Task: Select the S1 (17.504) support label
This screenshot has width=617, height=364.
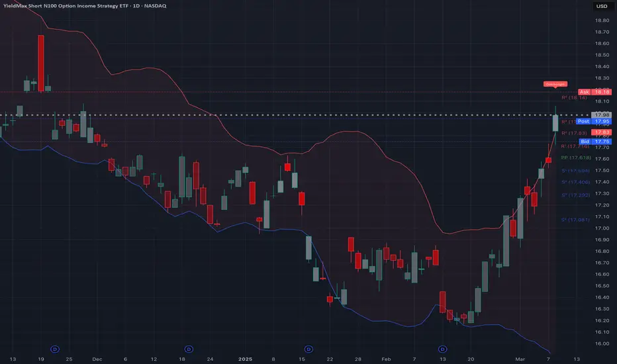Action: (x=575, y=171)
